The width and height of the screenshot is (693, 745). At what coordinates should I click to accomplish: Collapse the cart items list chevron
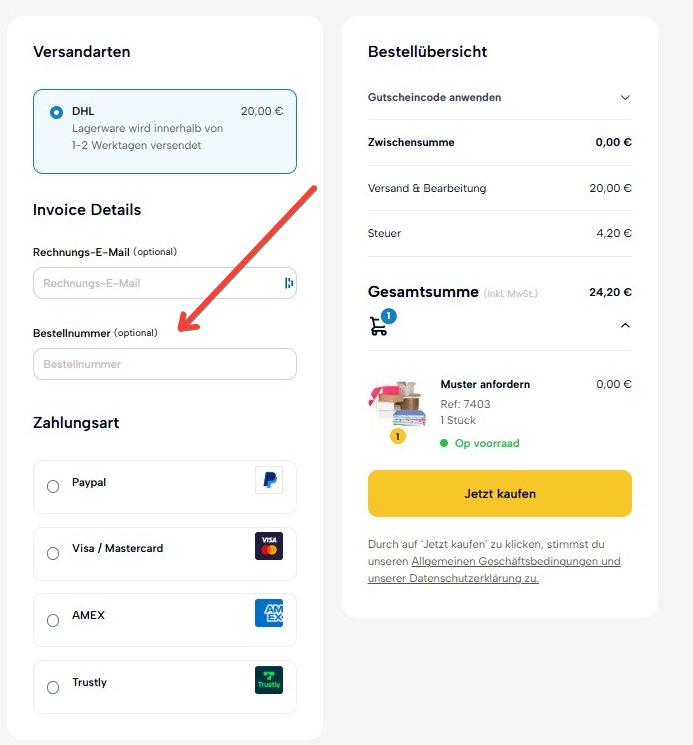coord(625,325)
